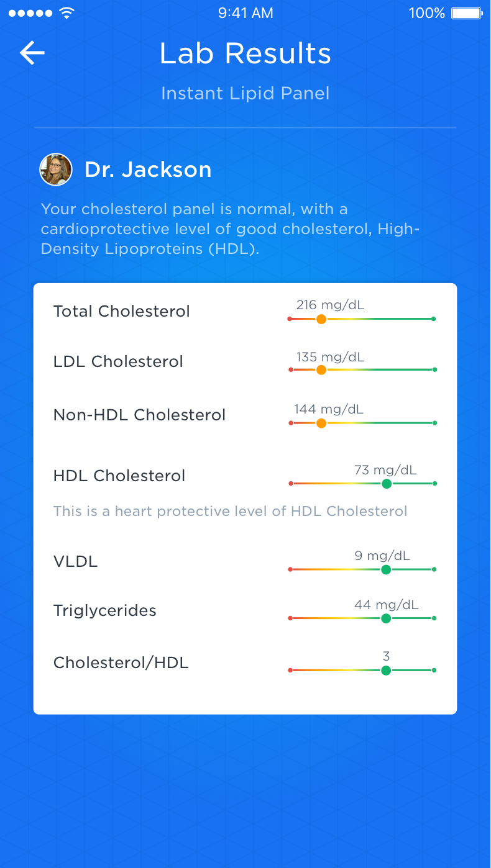491x868 pixels.
Task: Click the Non-HDL Cholesterol gradient slider
Action: tap(362, 423)
